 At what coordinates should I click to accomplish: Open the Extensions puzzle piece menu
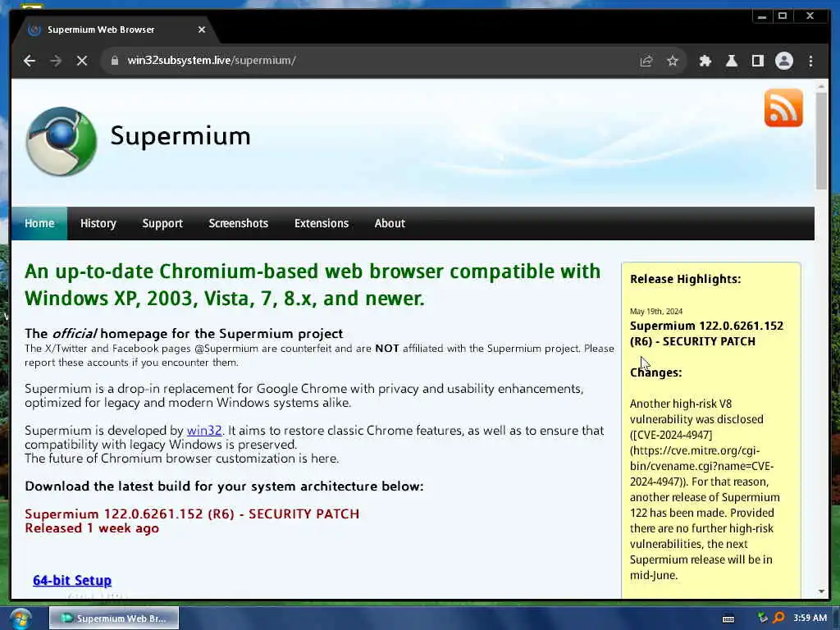click(705, 61)
